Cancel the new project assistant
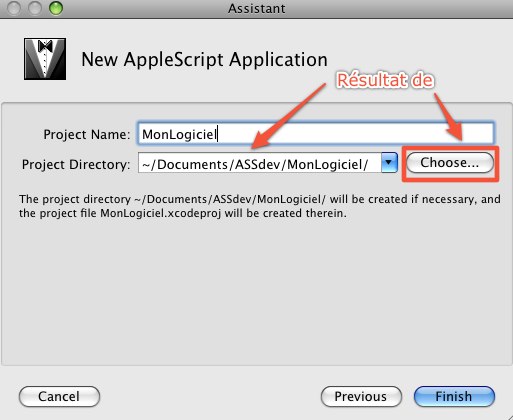 coord(59,396)
